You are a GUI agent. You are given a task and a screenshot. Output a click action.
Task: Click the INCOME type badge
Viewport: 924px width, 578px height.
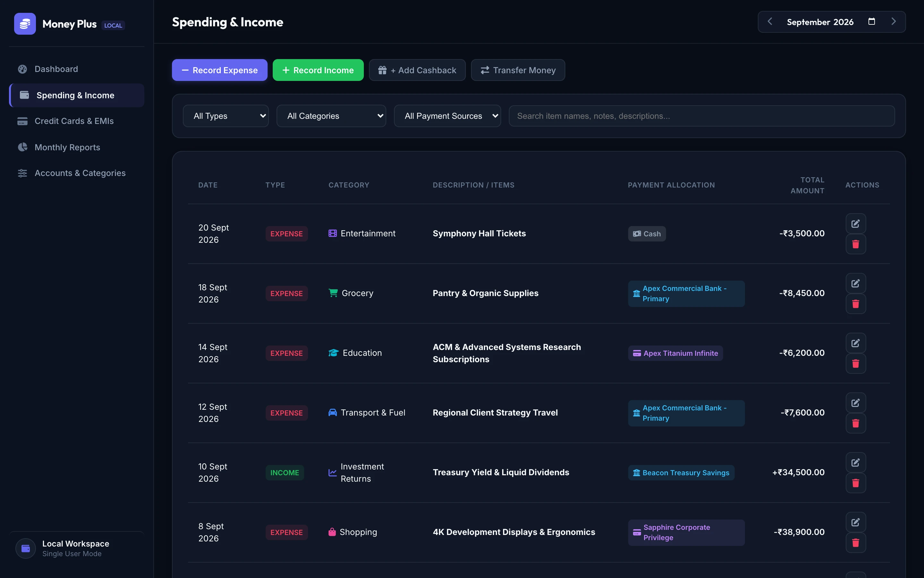[x=285, y=473]
